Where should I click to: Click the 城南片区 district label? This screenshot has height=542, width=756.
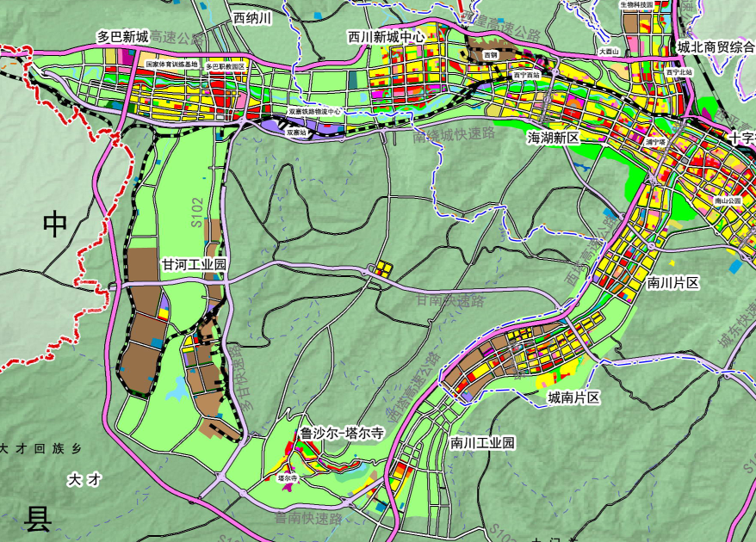pyautogui.click(x=573, y=397)
